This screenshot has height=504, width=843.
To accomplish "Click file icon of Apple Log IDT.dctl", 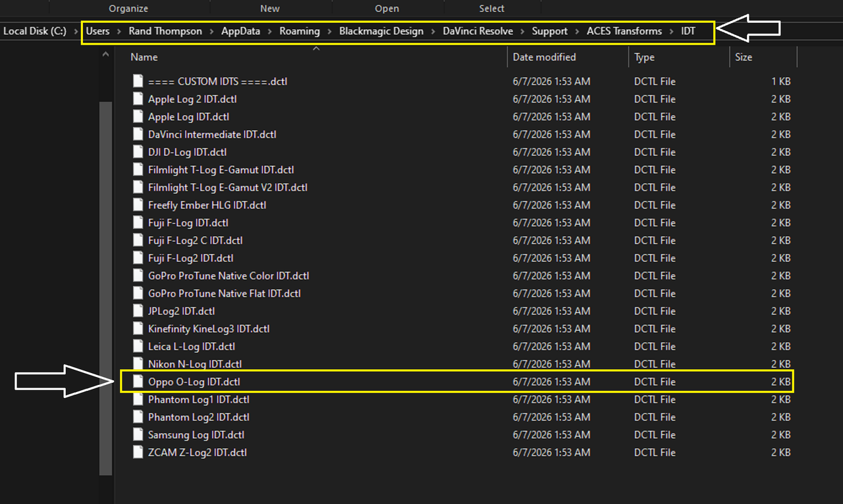I will tap(138, 116).
